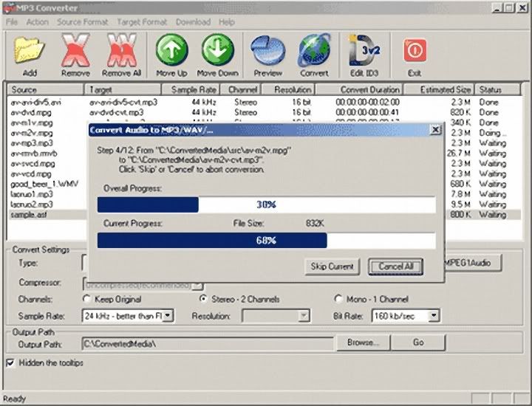This screenshot has width=532, height=406.
Task: Select the av-m2v.mpg source row
Action: pos(32,133)
